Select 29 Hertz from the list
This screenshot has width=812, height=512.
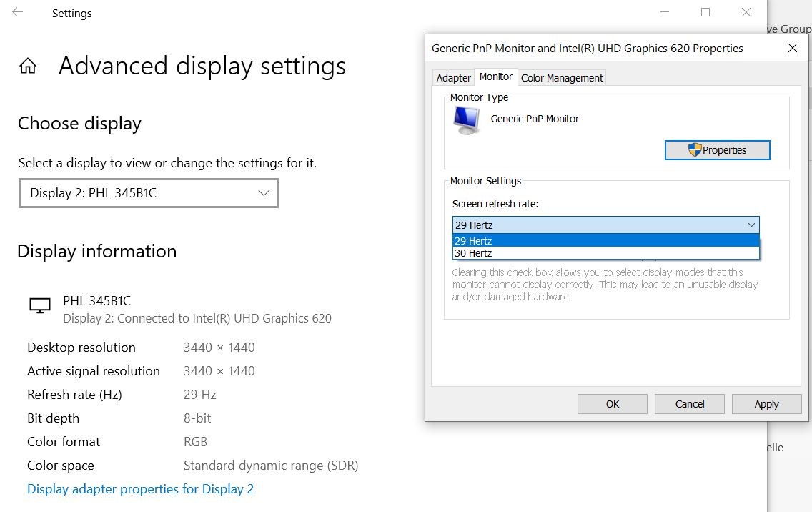coord(606,240)
